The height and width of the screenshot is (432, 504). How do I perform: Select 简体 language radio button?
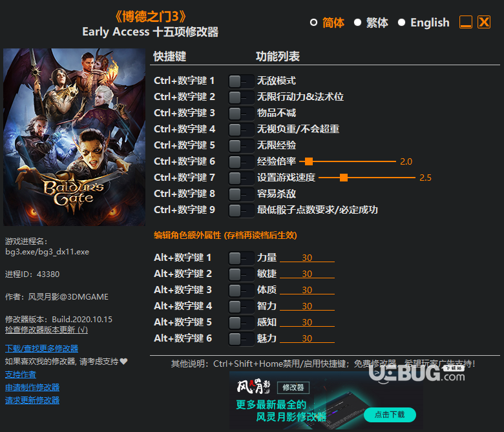[x=313, y=23]
